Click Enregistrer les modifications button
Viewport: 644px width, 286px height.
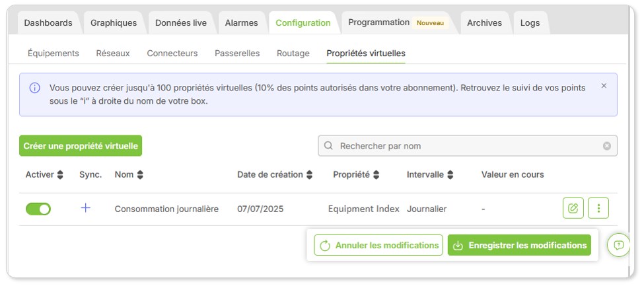[x=519, y=245]
